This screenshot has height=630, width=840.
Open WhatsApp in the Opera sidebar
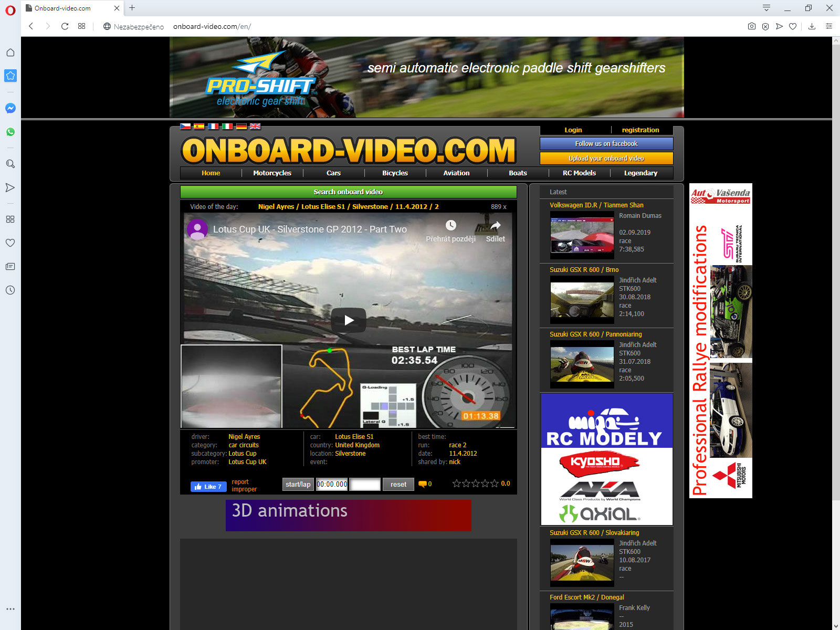(x=10, y=132)
